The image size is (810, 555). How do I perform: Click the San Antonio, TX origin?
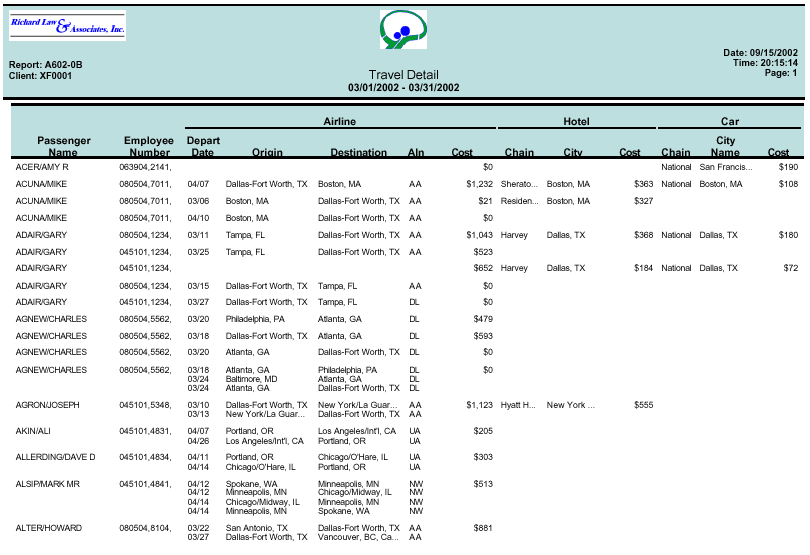tap(256, 528)
